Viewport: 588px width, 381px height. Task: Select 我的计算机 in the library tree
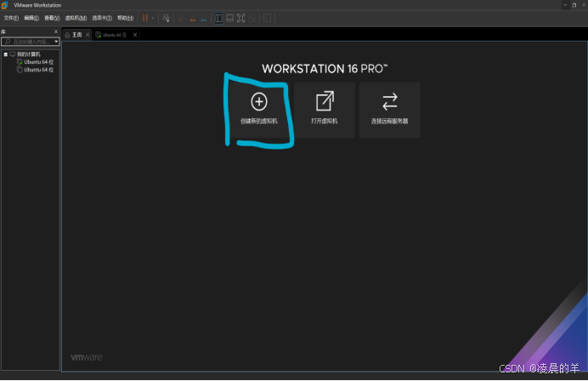(29, 54)
